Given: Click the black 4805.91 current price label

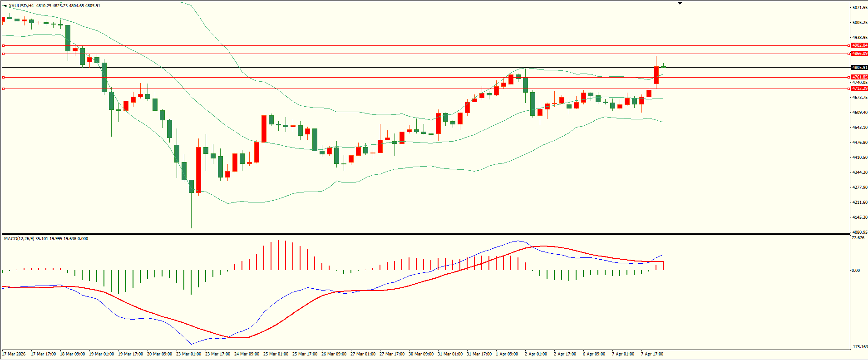Looking at the screenshot, I should (859, 68).
